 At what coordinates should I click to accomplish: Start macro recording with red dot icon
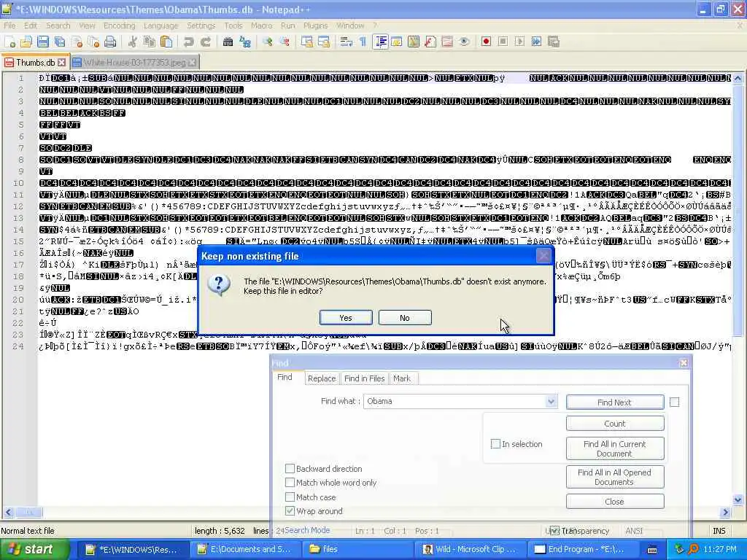[x=486, y=42]
